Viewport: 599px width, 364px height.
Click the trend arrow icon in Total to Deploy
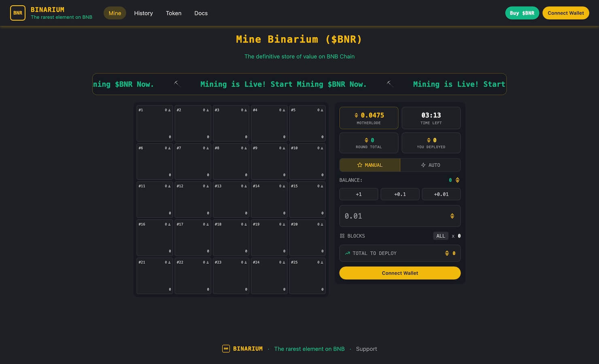click(347, 253)
